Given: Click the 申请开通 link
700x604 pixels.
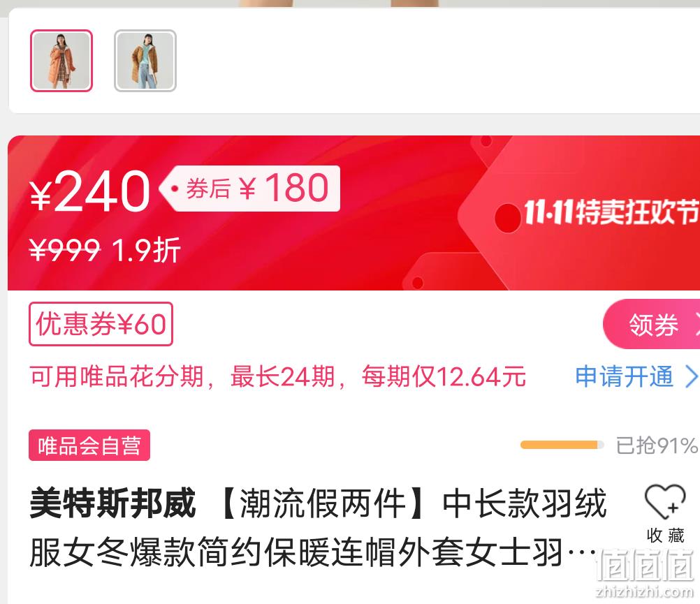Looking at the screenshot, I should pos(624,376).
